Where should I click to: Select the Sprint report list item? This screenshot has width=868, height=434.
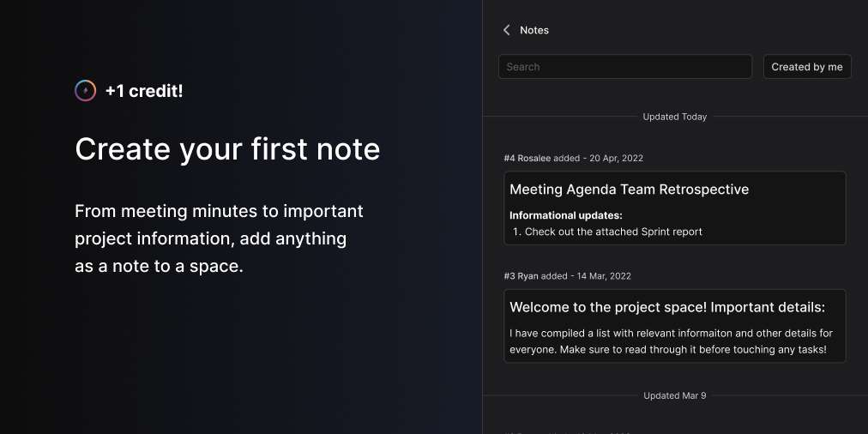(612, 232)
